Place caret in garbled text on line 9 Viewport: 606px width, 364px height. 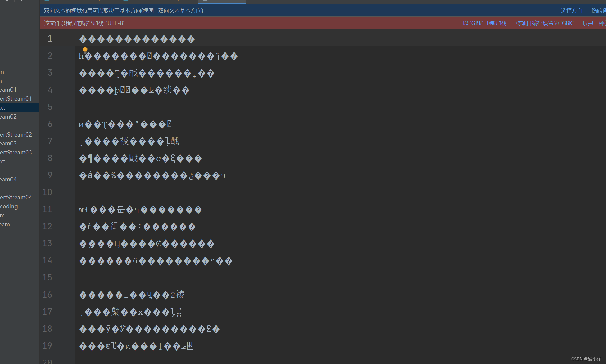tap(152, 175)
